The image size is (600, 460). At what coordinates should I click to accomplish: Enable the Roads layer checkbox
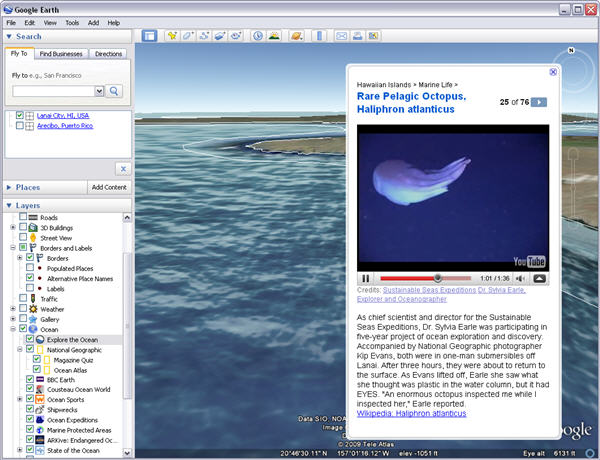coord(21,217)
